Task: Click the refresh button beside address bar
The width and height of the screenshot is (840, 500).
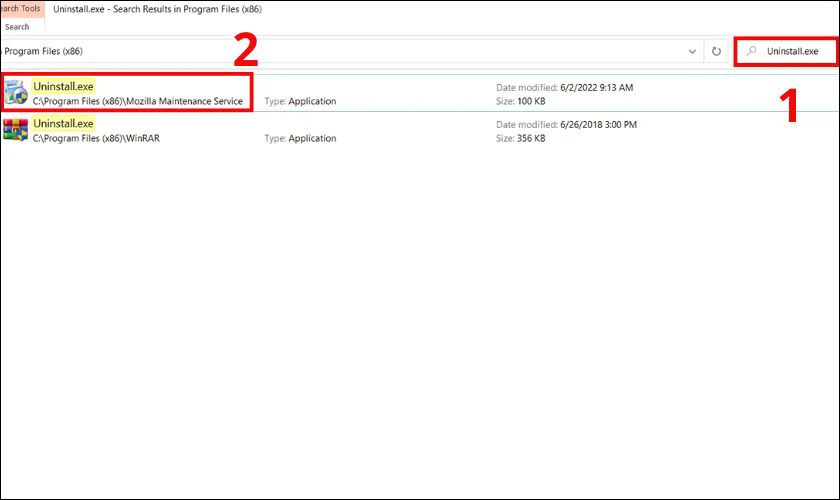Action: point(716,51)
